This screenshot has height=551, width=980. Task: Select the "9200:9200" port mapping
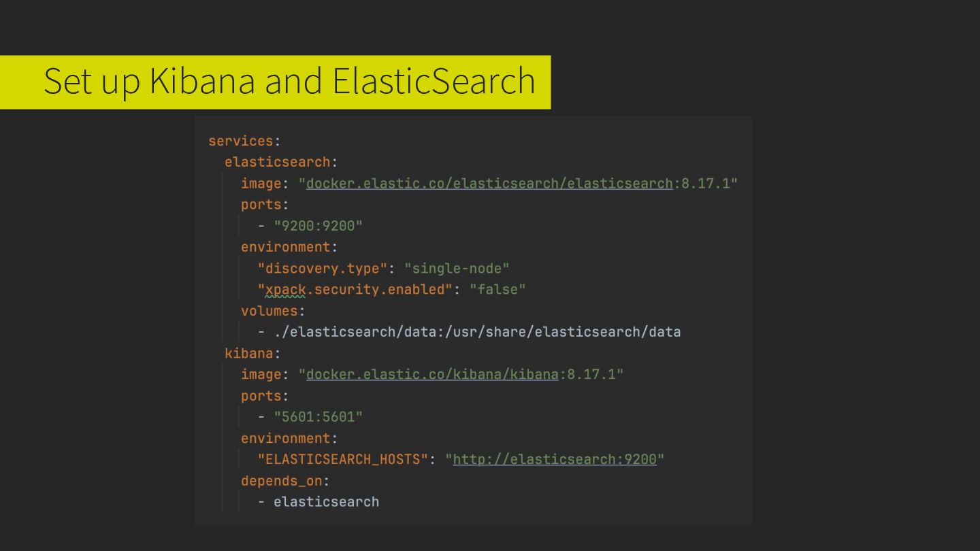318,226
